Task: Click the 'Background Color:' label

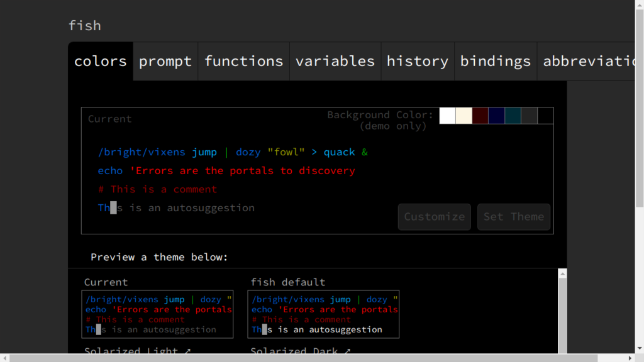Action: coord(380,115)
